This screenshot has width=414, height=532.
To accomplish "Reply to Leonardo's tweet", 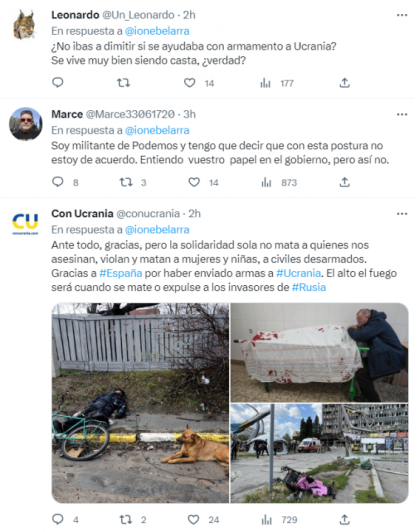I will click(58, 82).
